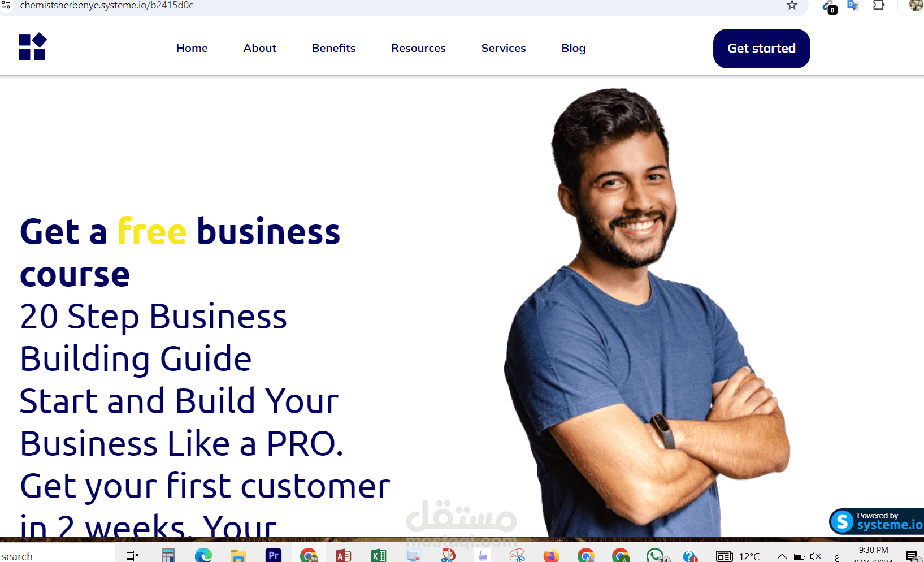This screenshot has height=562, width=924.
Task: Open Excel from the taskbar
Action: pos(379,555)
